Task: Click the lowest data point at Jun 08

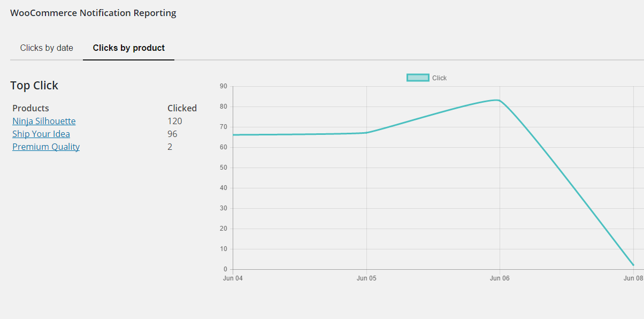Action: click(x=633, y=265)
